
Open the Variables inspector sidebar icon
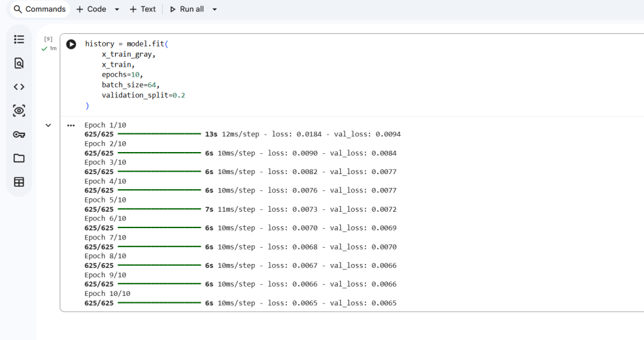click(19, 111)
